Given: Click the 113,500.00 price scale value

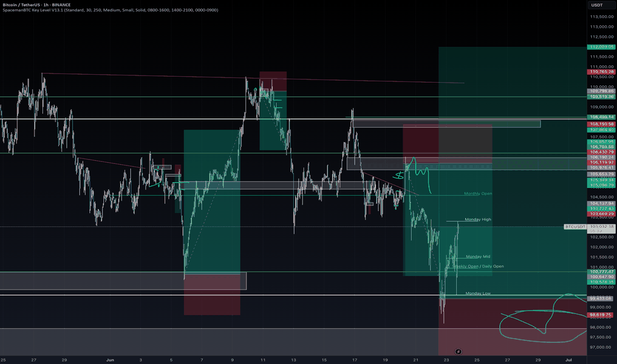Looking at the screenshot, I should coord(601,17).
